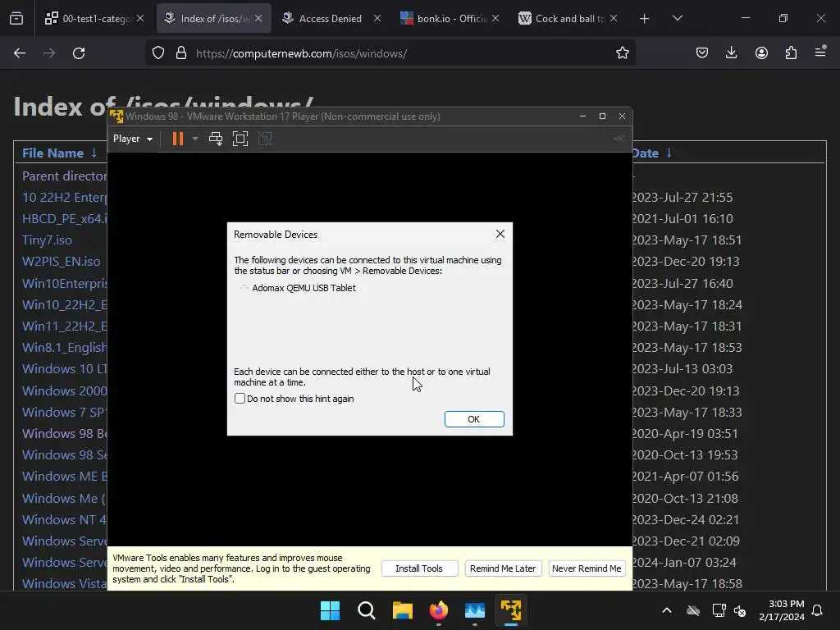
Task: Click the OneDrive cloud tray icon
Action: (693, 610)
